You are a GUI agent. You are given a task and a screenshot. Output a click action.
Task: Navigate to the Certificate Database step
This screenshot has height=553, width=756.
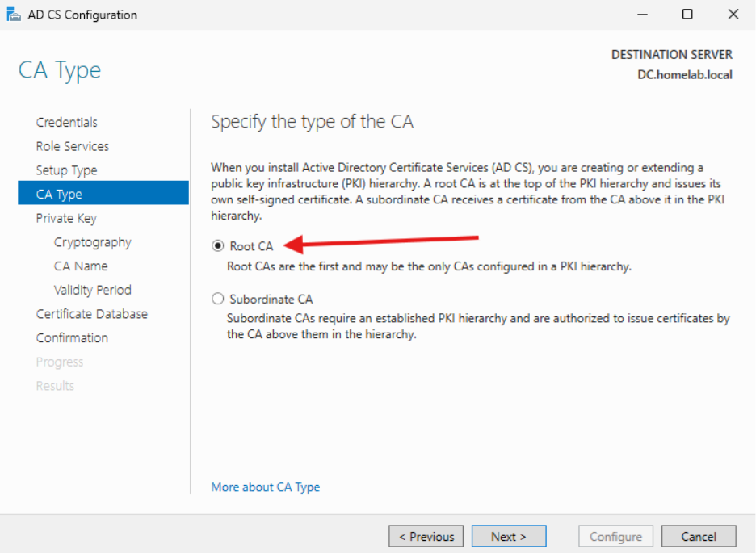91,313
